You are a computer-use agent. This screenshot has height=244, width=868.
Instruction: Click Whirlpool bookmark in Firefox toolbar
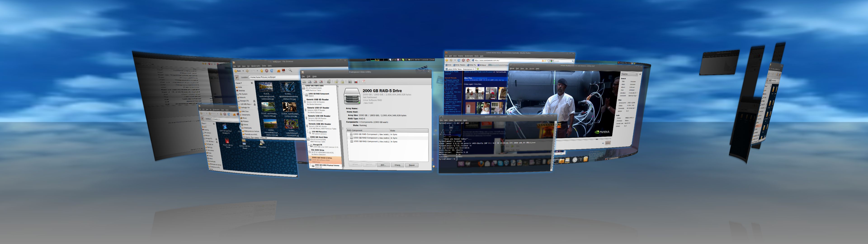point(482,65)
